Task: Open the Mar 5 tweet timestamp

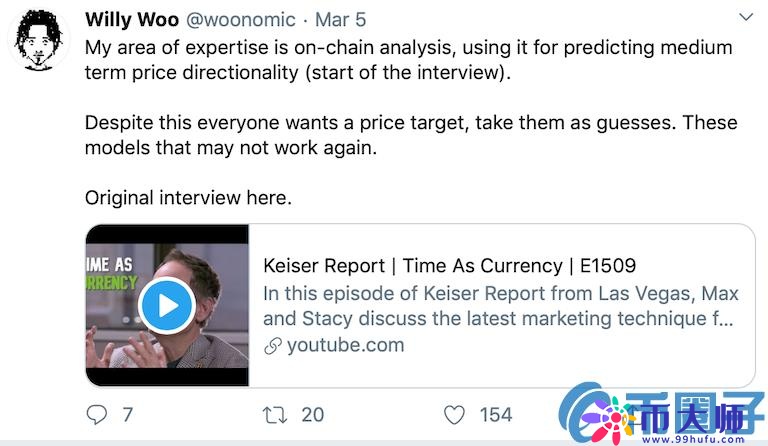Action: (342, 20)
